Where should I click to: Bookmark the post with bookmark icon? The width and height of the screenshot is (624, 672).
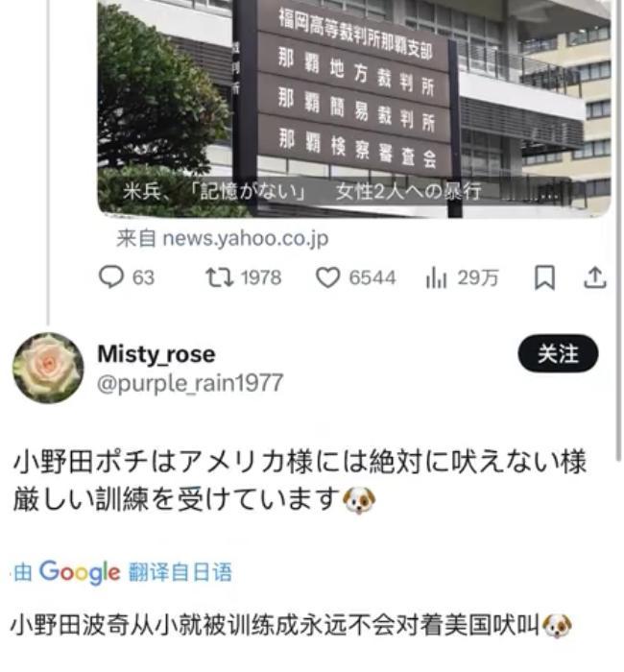point(544,277)
